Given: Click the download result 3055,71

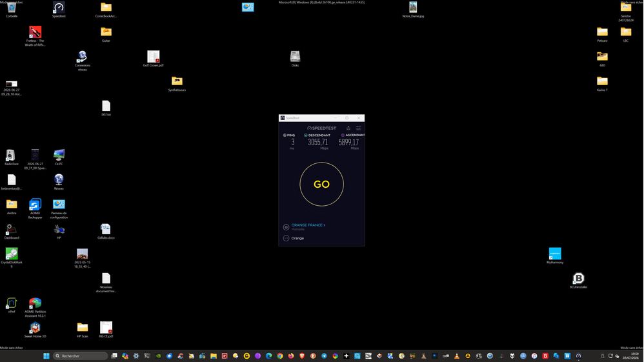Looking at the screenshot, I should (x=318, y=142).
